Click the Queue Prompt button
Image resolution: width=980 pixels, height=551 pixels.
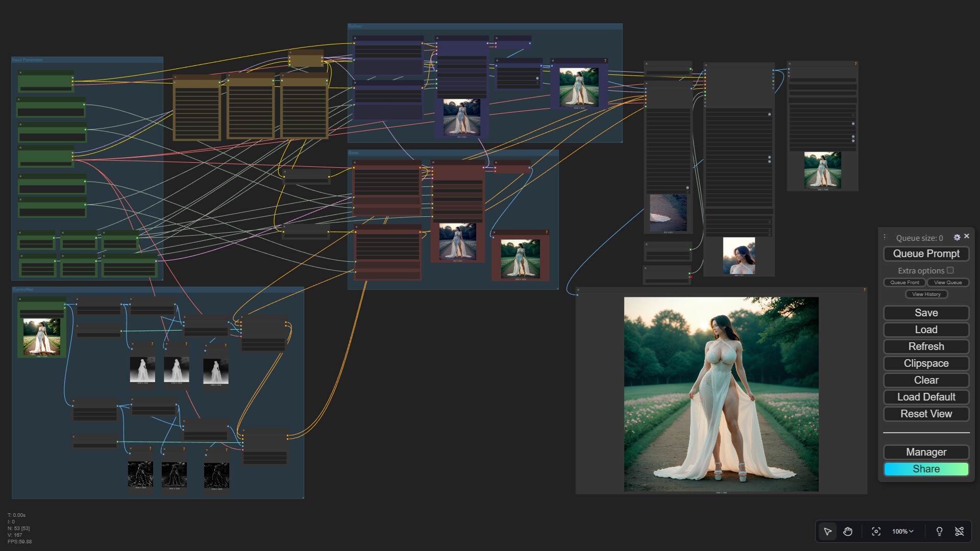click(926, 254)
